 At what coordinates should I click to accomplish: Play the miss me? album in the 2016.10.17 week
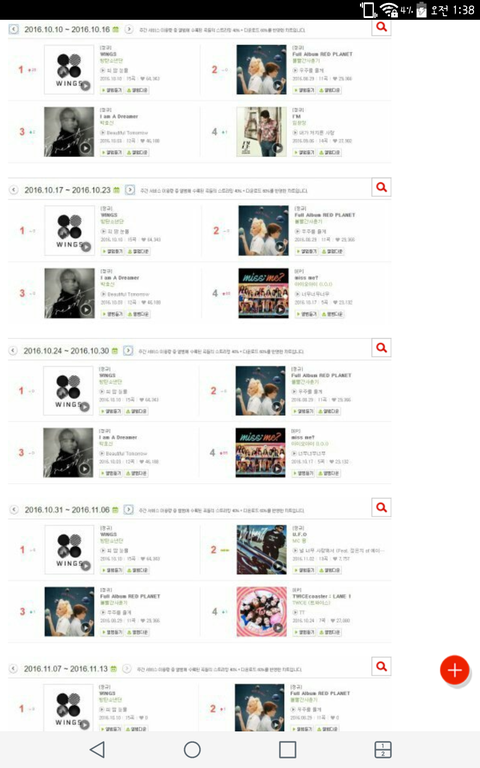[280, 310]
